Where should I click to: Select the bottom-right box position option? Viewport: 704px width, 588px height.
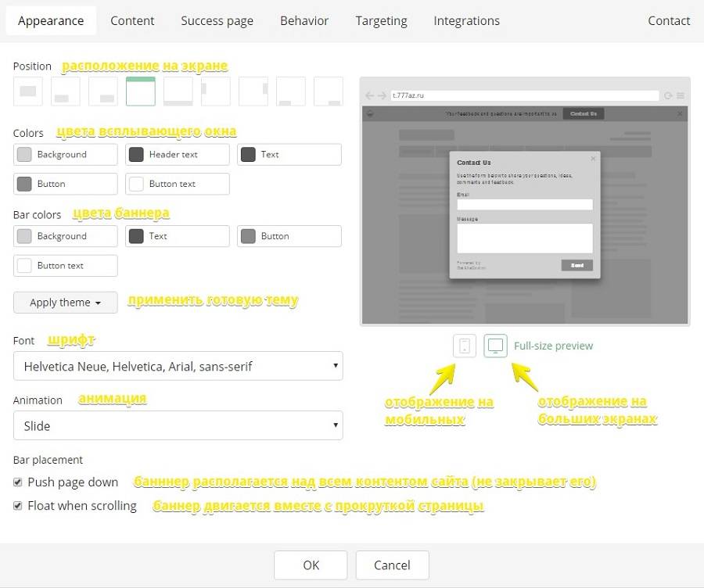(x=103, y=91)
